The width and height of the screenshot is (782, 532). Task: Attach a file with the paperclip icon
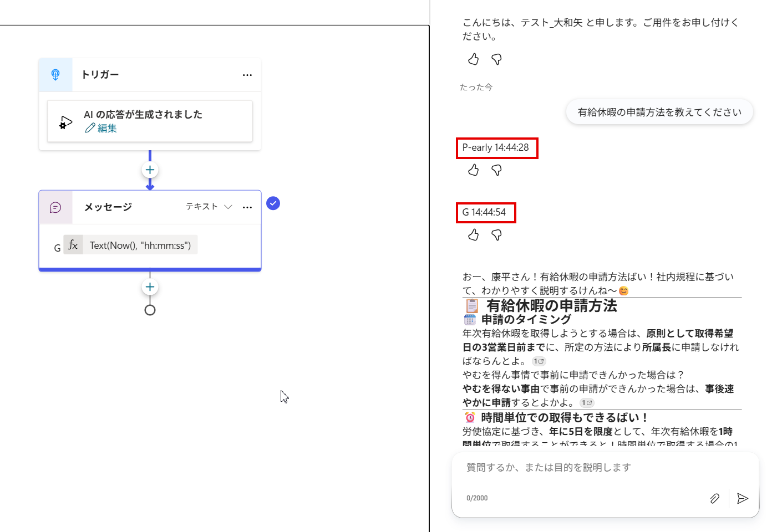715,498
